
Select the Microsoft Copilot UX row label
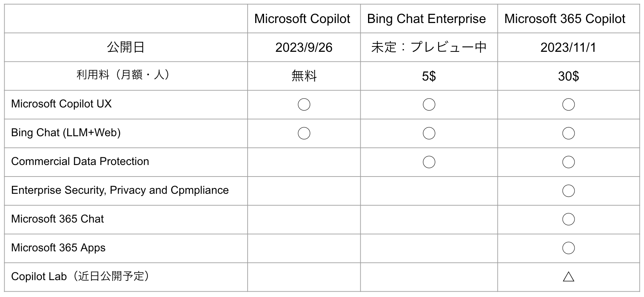pyautogui.click(x=61, y=104)
